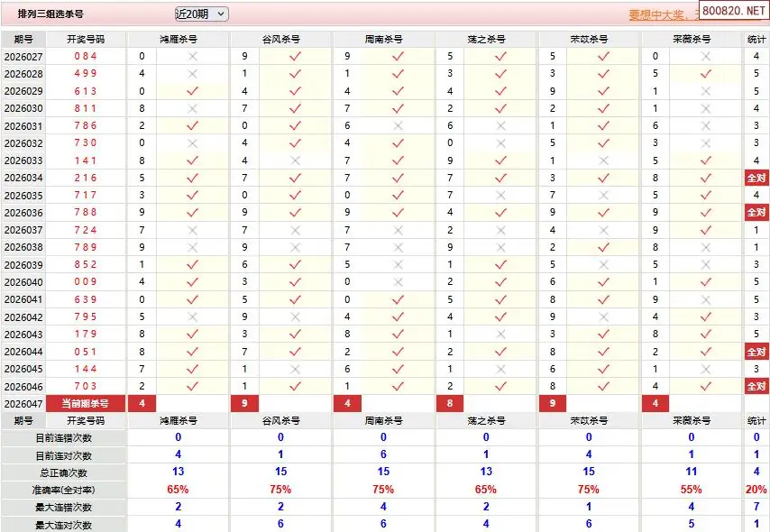770x532 pixels.
Task: Click the checkmark for 蔻之杀号 in row 2026029
Action: (x=500, y=91)
